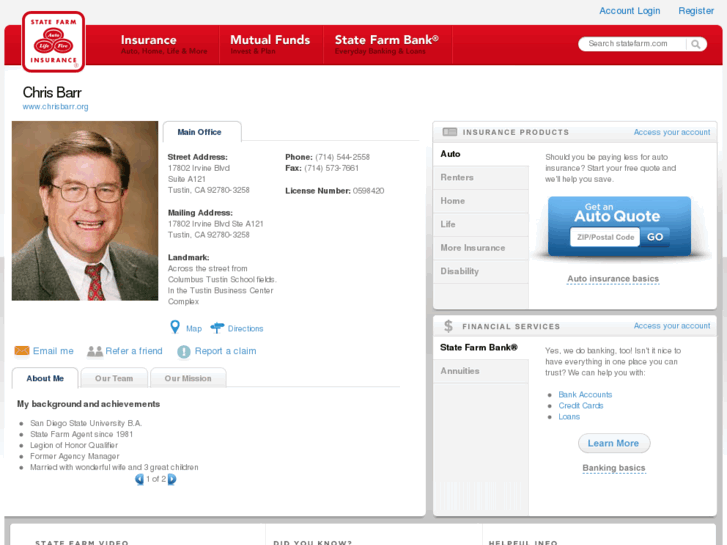The image size is (727, 545).
Task: Click the directions signpost icon
Action: click(217, 328)
